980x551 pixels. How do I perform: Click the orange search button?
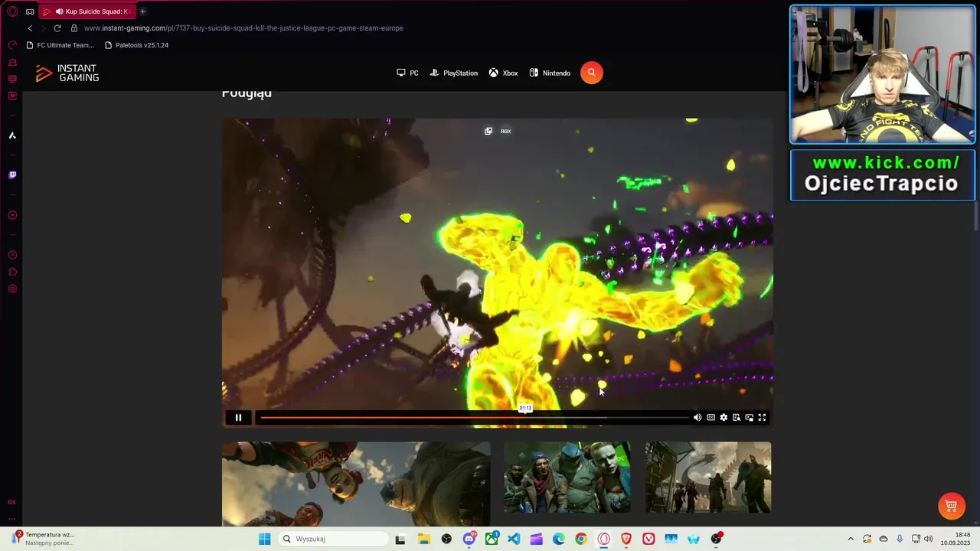[x=591, y=73]
